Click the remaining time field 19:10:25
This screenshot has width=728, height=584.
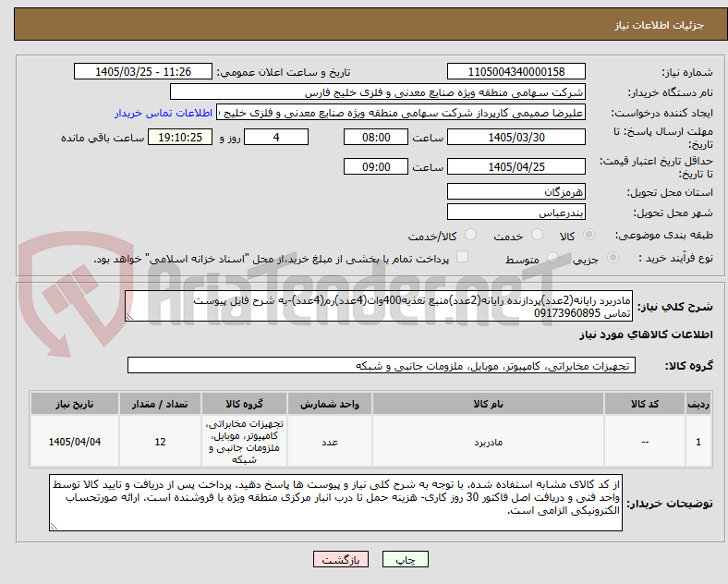tap(180, 138)
